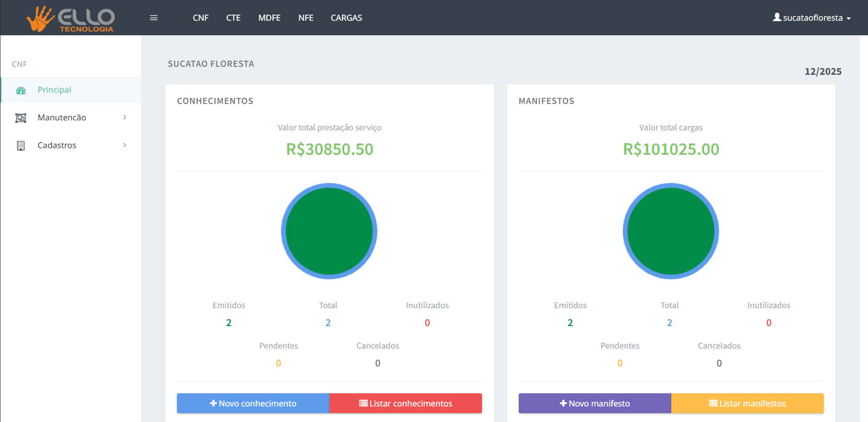Viewport: 868px width, 422px height.
Task: Expand the Manutencão submenu chevron
Action: [125, 118]
